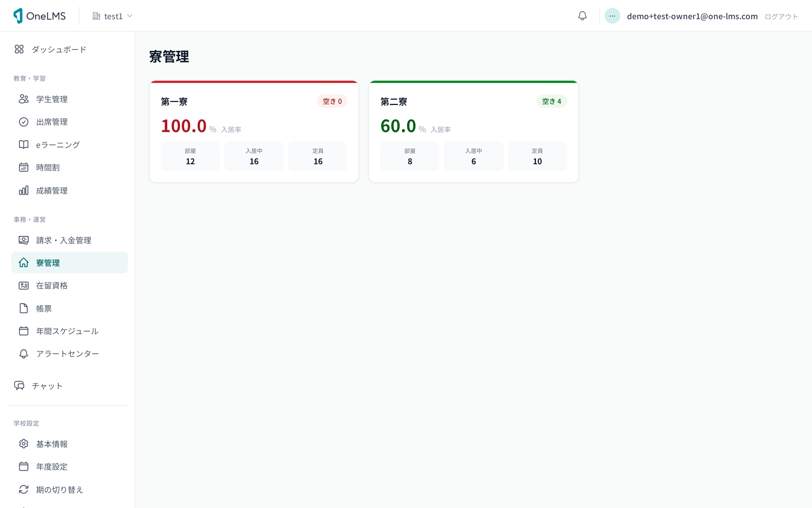Click the 年度設定 calendar icon
This screenshot has width=812, height=508.
coord(23,466)
